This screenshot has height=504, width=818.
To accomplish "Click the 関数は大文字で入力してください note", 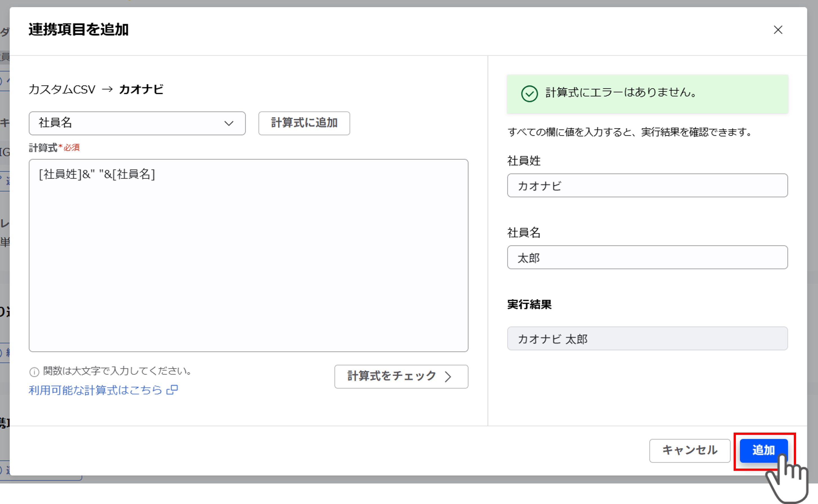I will [118, 371].
